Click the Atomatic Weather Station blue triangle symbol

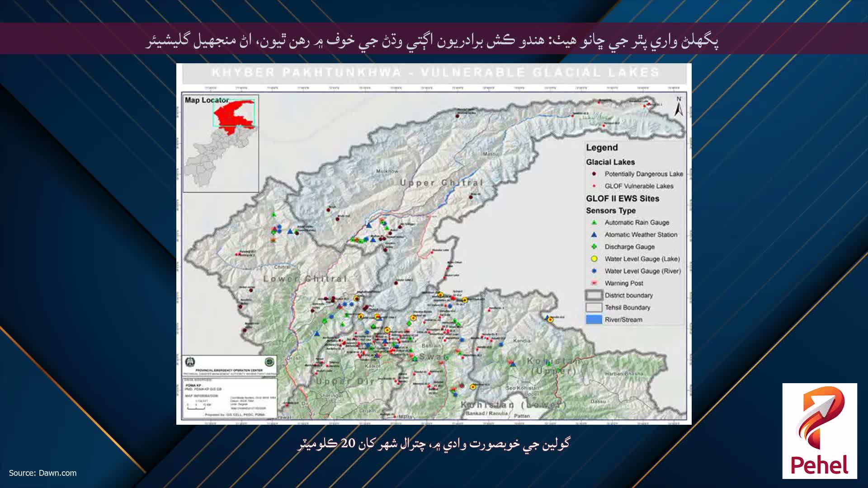click(594, 235)
